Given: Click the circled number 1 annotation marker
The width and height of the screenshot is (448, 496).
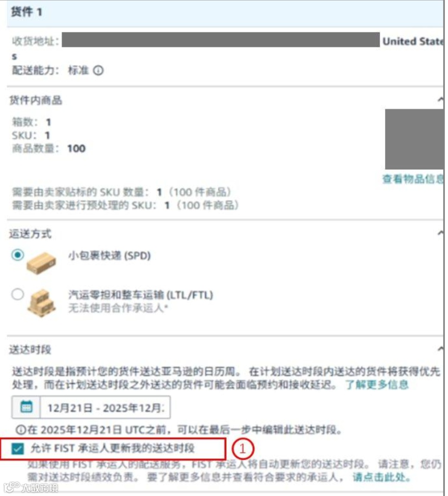Looking at the screenshot, I should (243, 449).
